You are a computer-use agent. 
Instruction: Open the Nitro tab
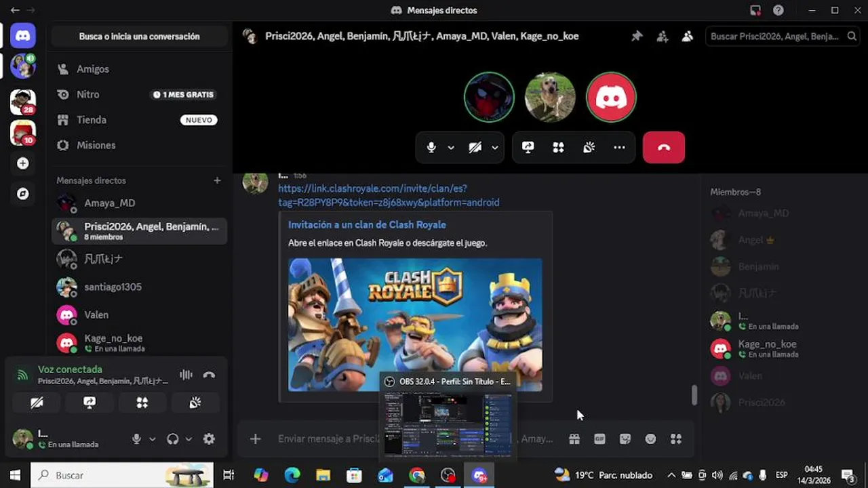(139, 95)
